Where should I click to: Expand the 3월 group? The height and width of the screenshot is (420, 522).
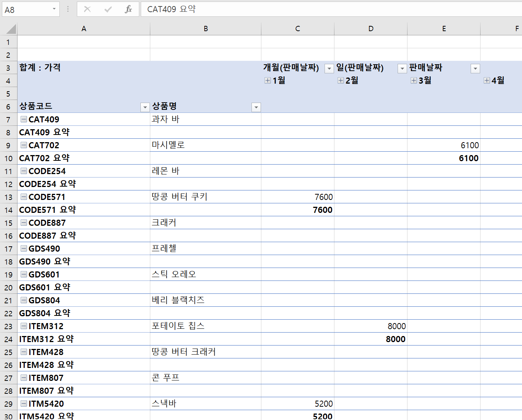coord(414,81)
